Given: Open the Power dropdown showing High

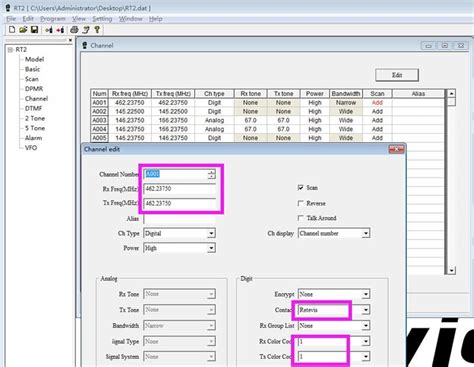Looking at the screenshot, I should [x=211, y=248].
